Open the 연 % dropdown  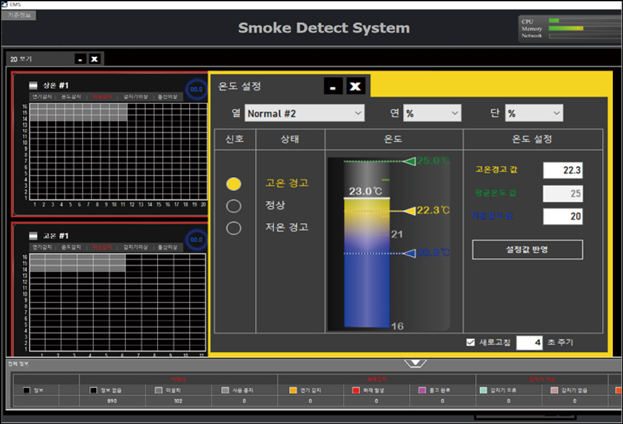432,113
